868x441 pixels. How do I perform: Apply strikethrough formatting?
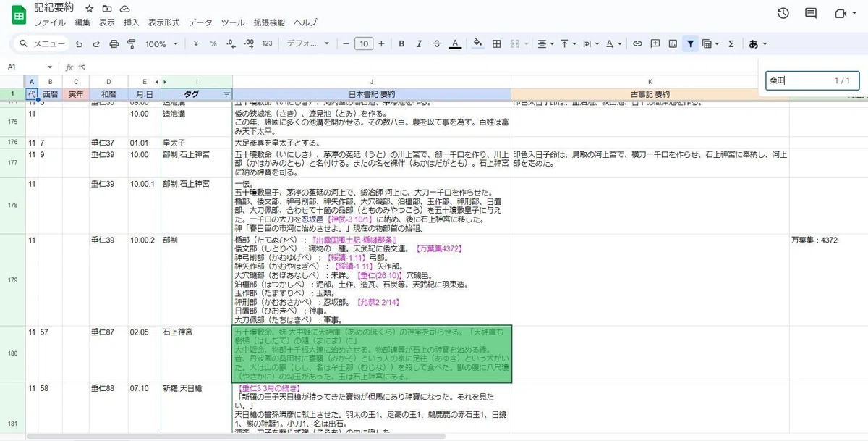437,44
